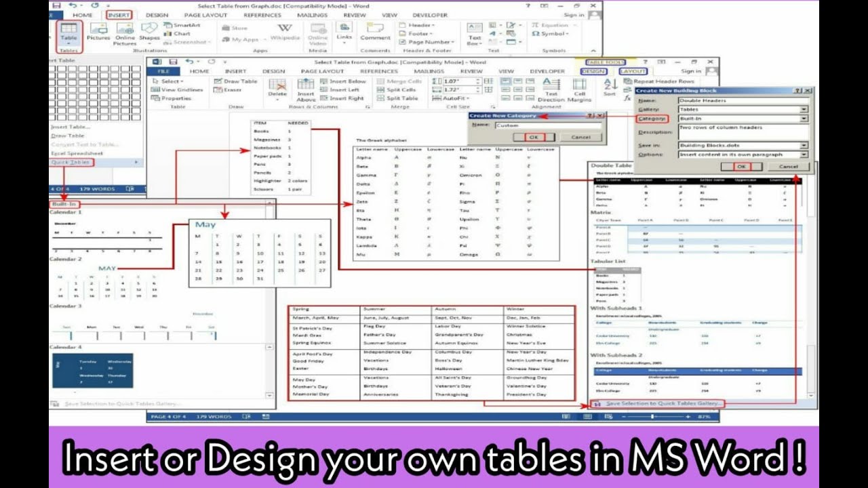
Task: Click Cancel in the Create New Building Block dialog
Action: 788,167
